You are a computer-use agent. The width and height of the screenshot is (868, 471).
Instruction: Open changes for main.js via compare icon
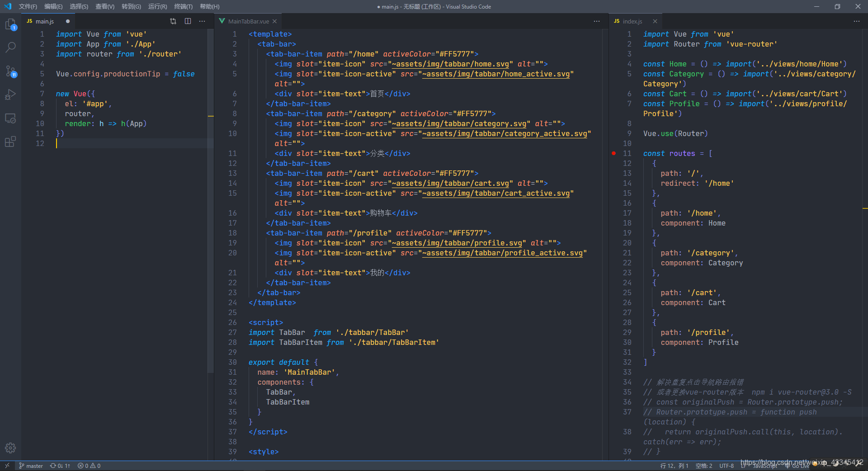pos(173,21)
